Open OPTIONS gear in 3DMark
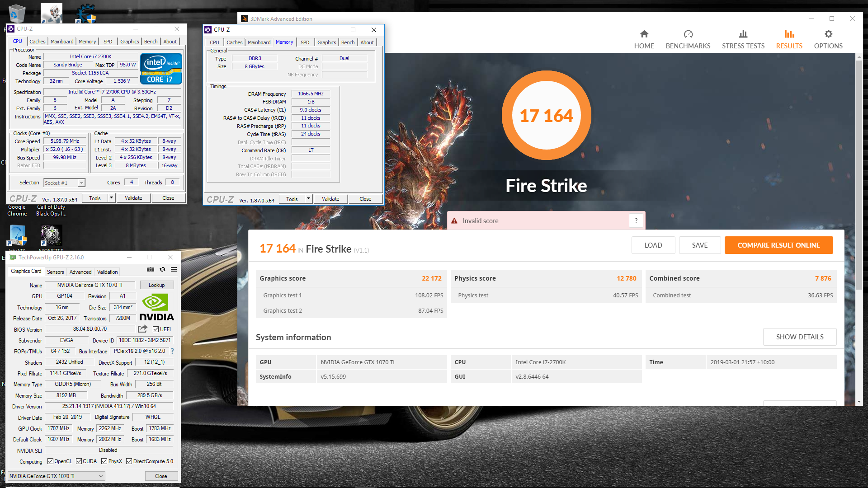 click(x=828, y=34)
